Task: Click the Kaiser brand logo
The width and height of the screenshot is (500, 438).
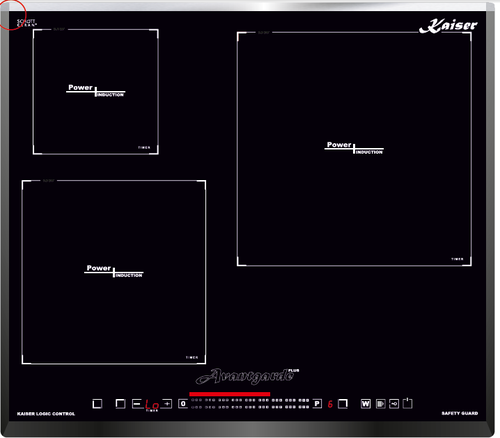Action: point(448,26)
